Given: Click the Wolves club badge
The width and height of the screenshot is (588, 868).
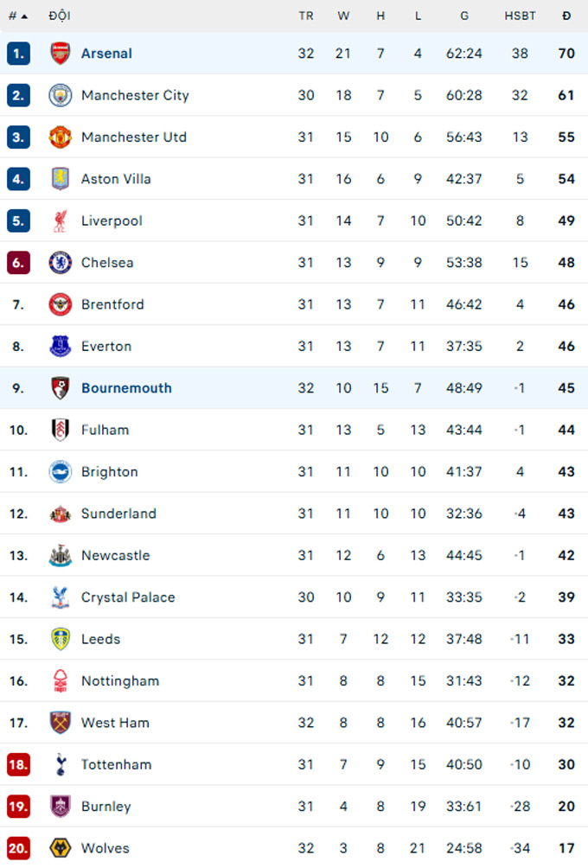Looking at the screenshot, I should [x=60, y=848].
